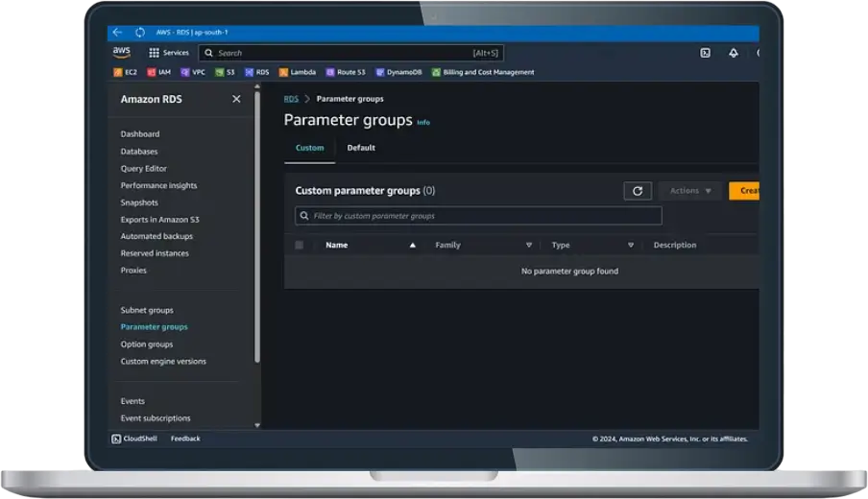Viewport: 868px width, 499px height.
Task: Open the EC2 shortcut
Action: point(125,72)
